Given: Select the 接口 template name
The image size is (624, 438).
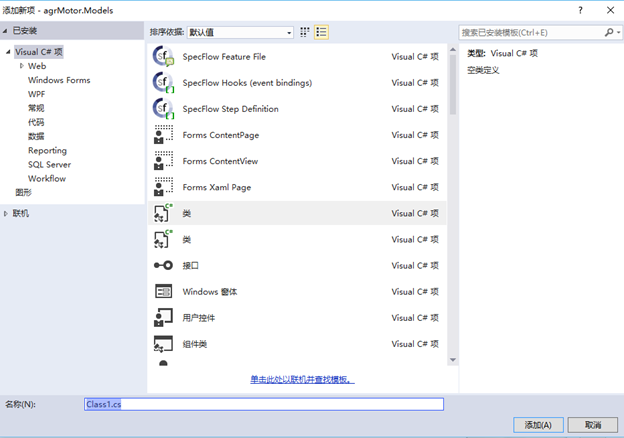Looking at the screenshot, I should [x=190, y=265].
